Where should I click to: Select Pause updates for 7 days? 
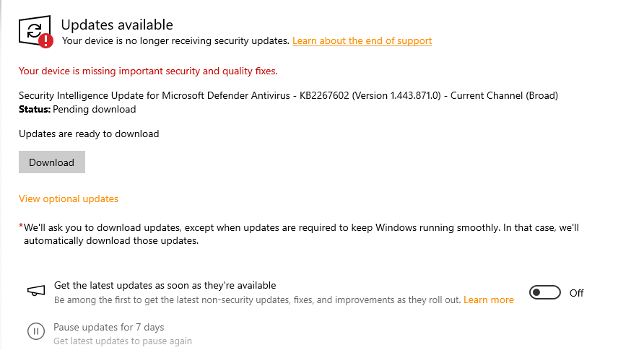(x=109, y=327)
